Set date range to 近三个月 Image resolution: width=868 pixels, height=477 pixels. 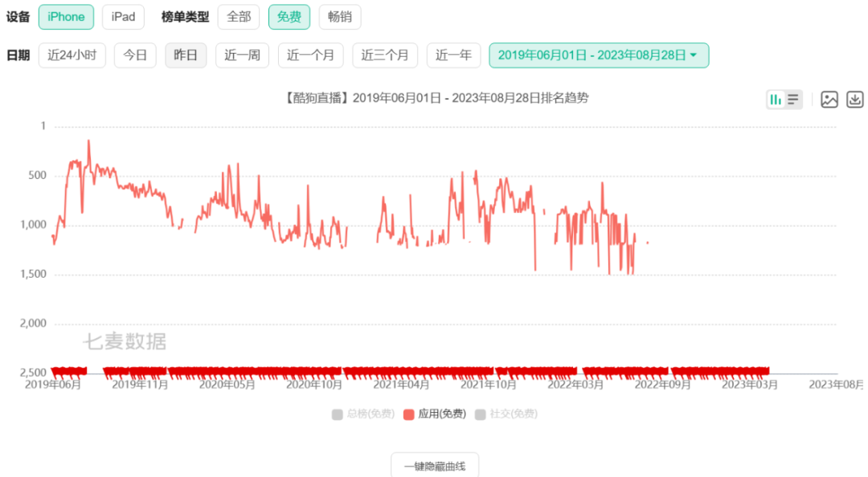point(385,55)
